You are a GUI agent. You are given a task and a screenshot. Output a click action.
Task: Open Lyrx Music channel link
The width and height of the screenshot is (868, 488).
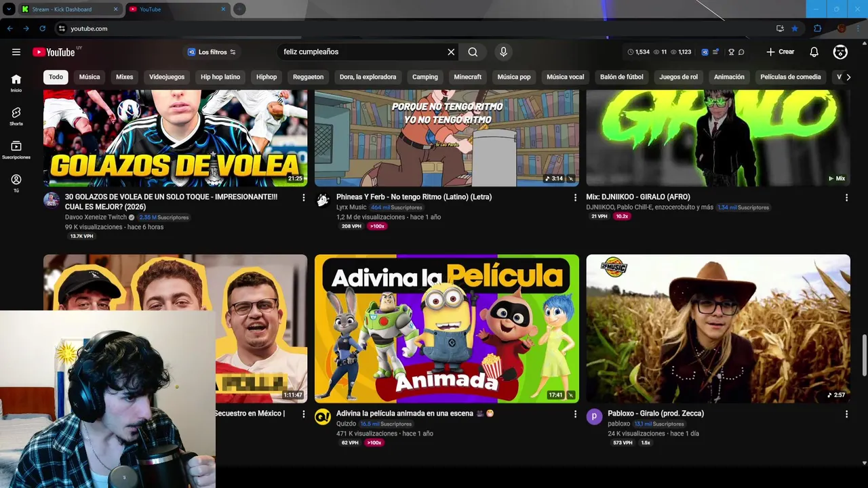[x=351, y=207]
